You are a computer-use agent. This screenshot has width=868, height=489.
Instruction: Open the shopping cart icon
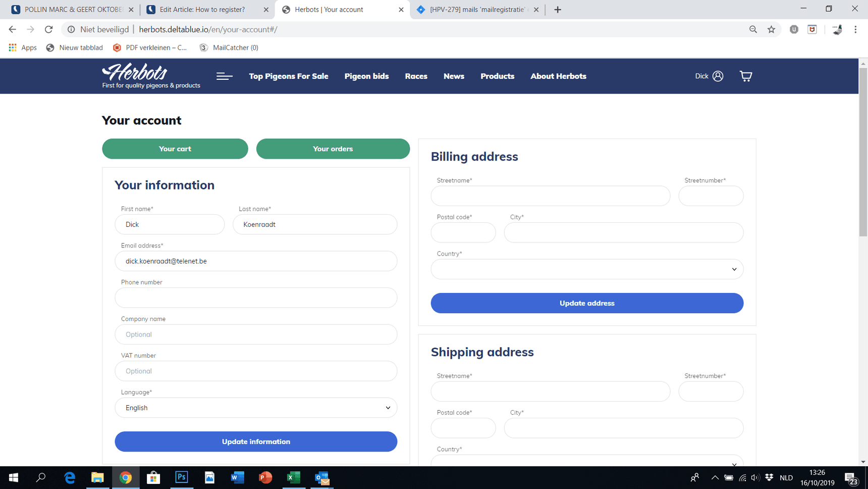(745, 76)
